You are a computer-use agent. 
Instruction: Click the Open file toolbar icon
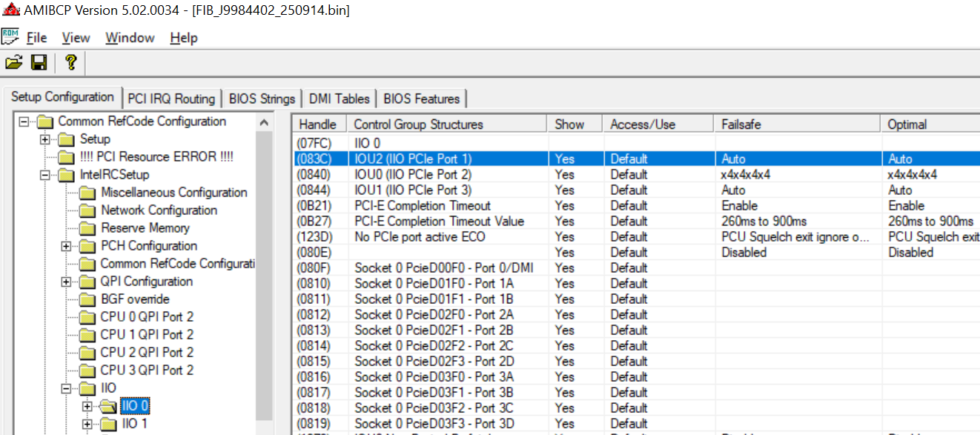pos(13,62)
